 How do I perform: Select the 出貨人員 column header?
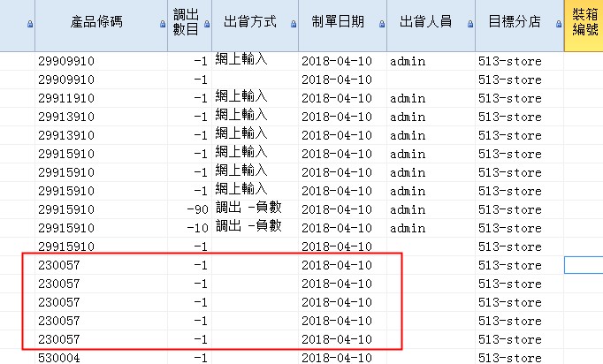424,22
